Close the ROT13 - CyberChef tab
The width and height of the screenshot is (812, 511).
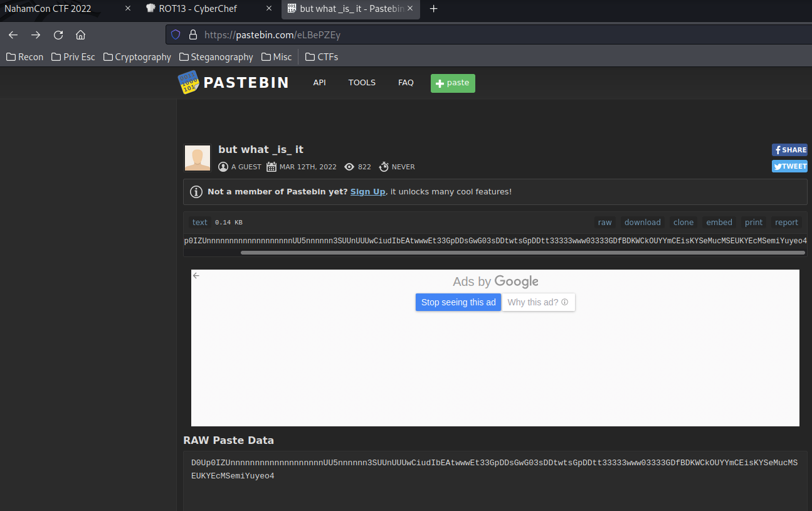(269, 9)
